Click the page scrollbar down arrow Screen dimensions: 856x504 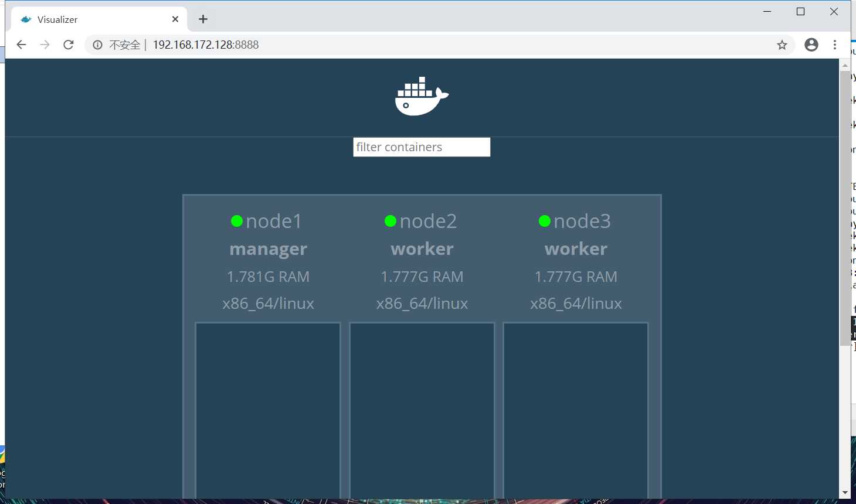coord(845,493)
